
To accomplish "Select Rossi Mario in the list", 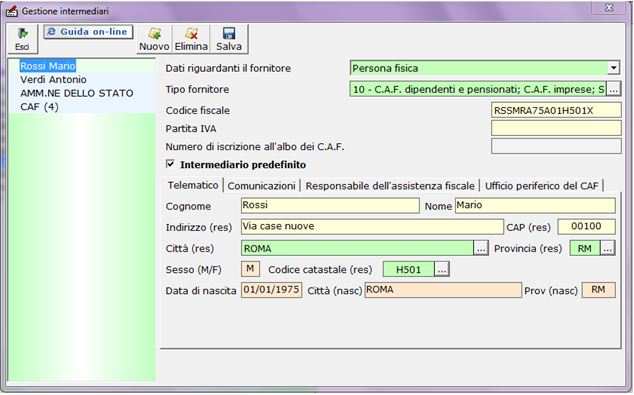I will [x=48, y=66].
